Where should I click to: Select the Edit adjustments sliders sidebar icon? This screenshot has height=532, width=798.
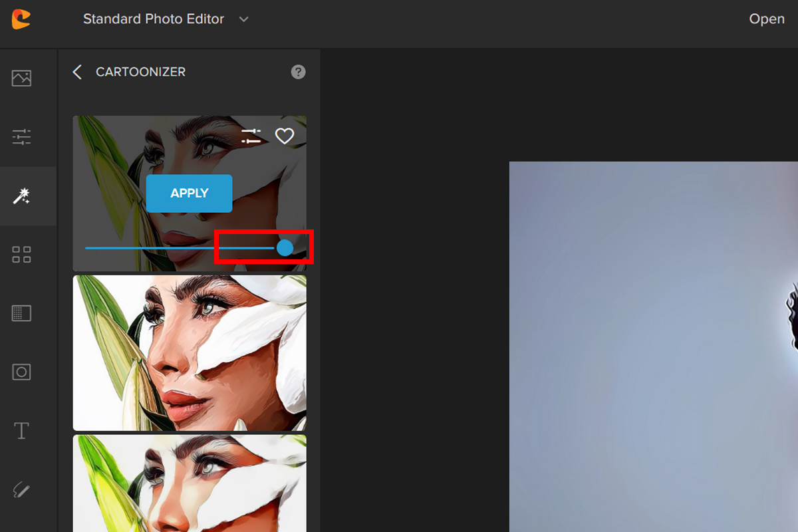pyautogui.click(x=21, y=137)
